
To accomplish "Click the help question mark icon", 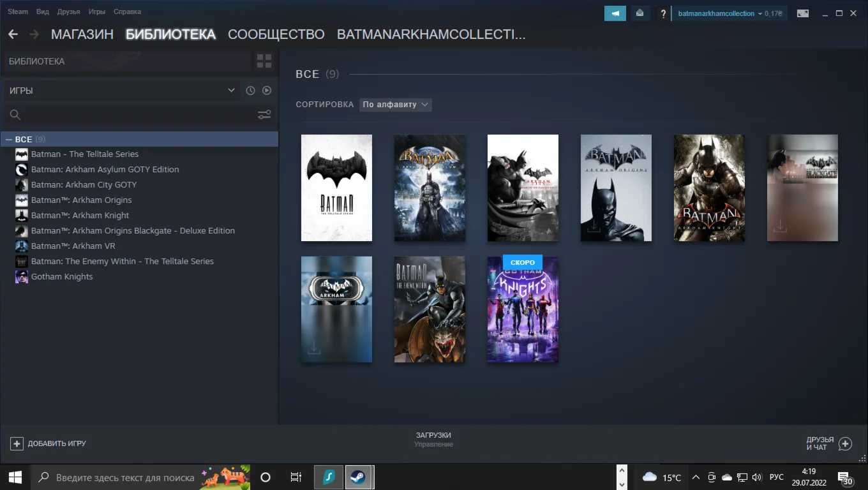I will click(663, 13).
